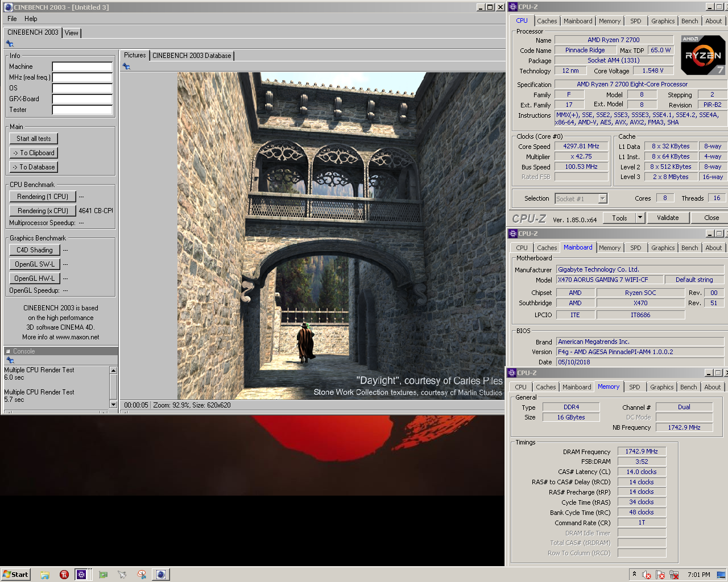Screen dimensions: 728x582
Task: Run the Rendering (1 CPU) benchmark
Action: (43, 197)
